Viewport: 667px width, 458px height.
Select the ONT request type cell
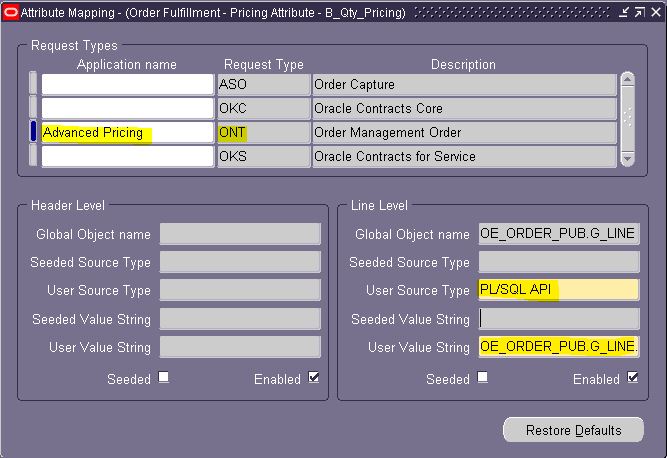click(x=264, y=132)
